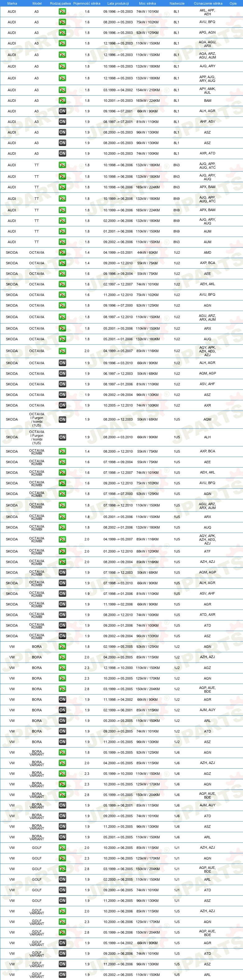Click 2.8 capacity cell in VW Golf 1J1 row
This screenshot has width=243, height=980.
click(87, 869)
